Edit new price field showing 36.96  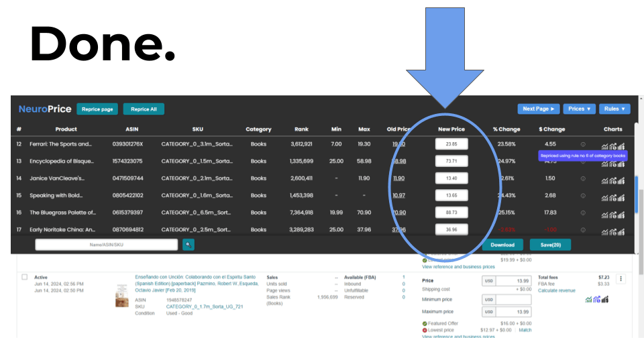pos(451,229)
